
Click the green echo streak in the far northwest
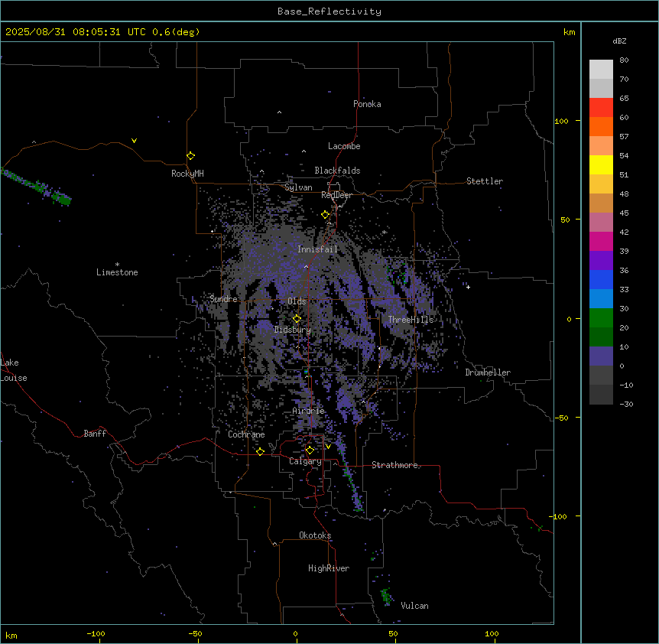coord(36,186)
